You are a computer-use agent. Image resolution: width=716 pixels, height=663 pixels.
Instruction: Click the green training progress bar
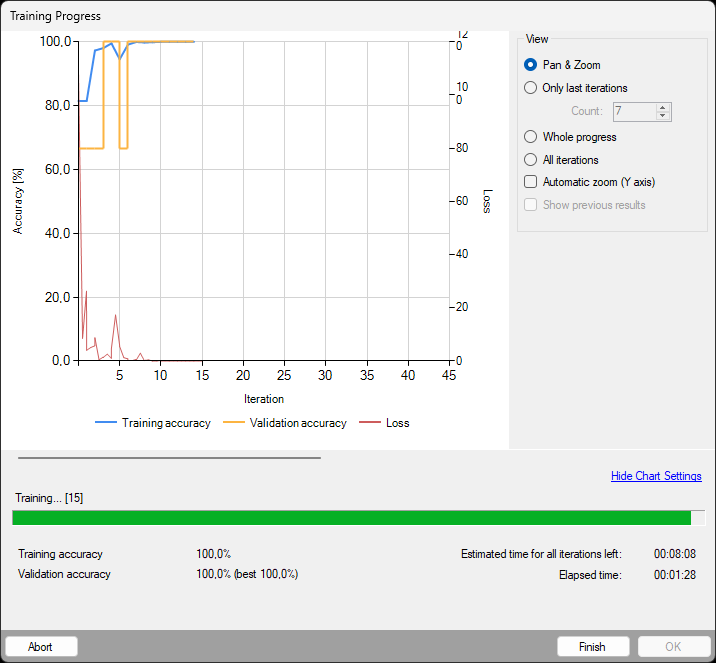click(x=351, y=518)
